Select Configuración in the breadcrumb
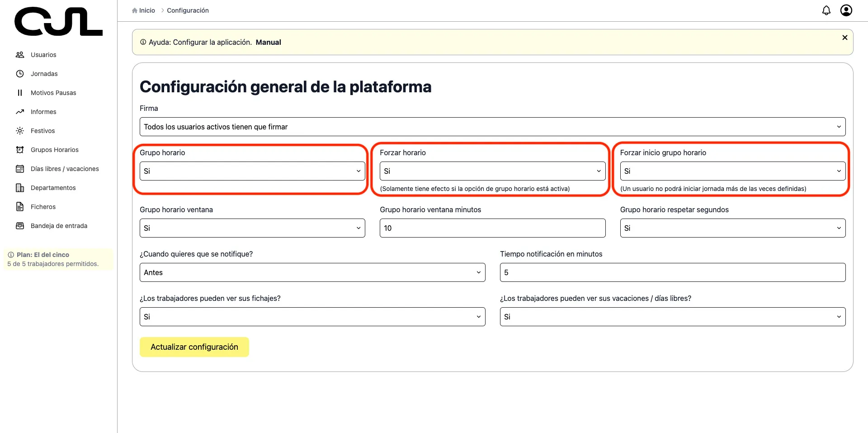This screenshot has height=433, width=868. (188, 10)
